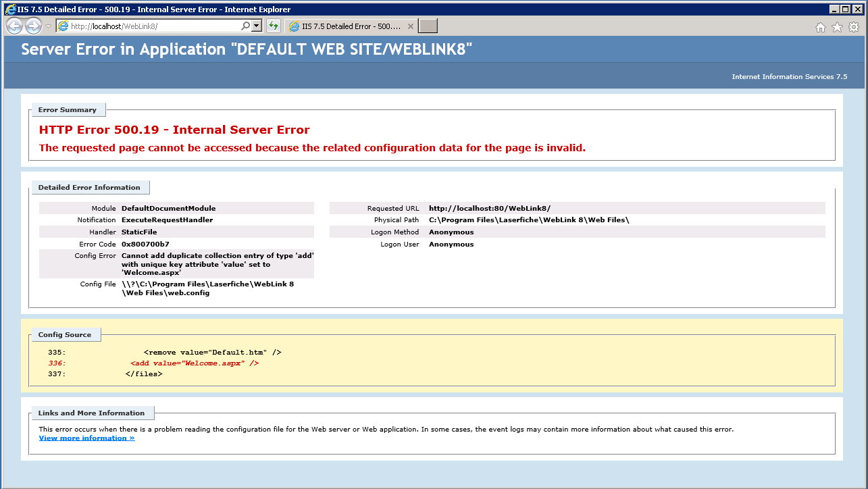Open the Favorites star icon

pyautogui.click(x=837, y=27)
